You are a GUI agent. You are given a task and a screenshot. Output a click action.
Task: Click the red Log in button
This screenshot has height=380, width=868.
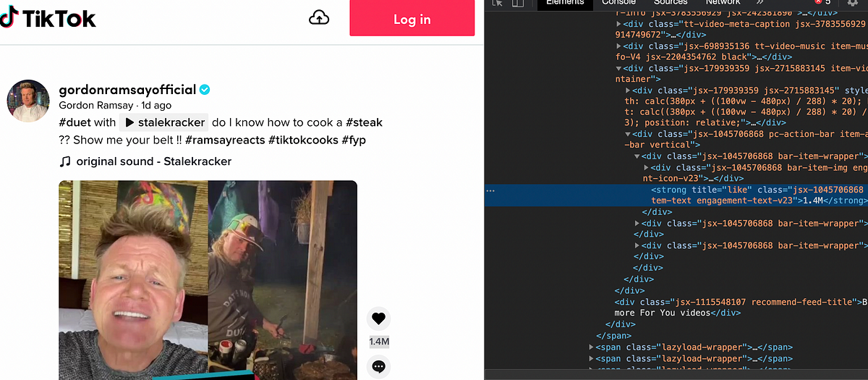pyautogui.click(x=412, y=17)
